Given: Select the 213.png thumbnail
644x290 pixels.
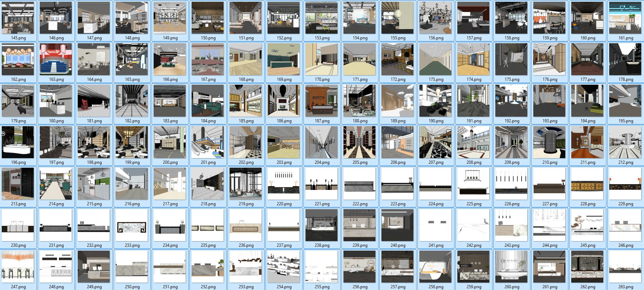Looking at the screenshot, I should click(18, 184).
